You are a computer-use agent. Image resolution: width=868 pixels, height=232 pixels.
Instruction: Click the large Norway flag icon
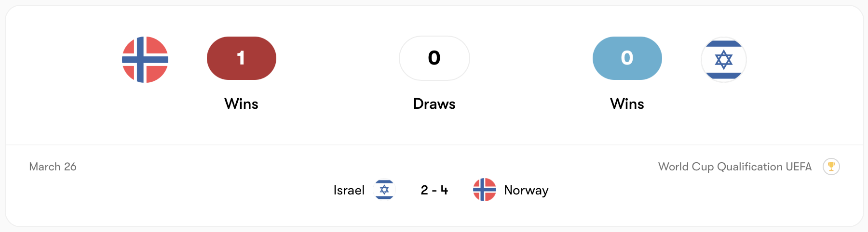145,60
